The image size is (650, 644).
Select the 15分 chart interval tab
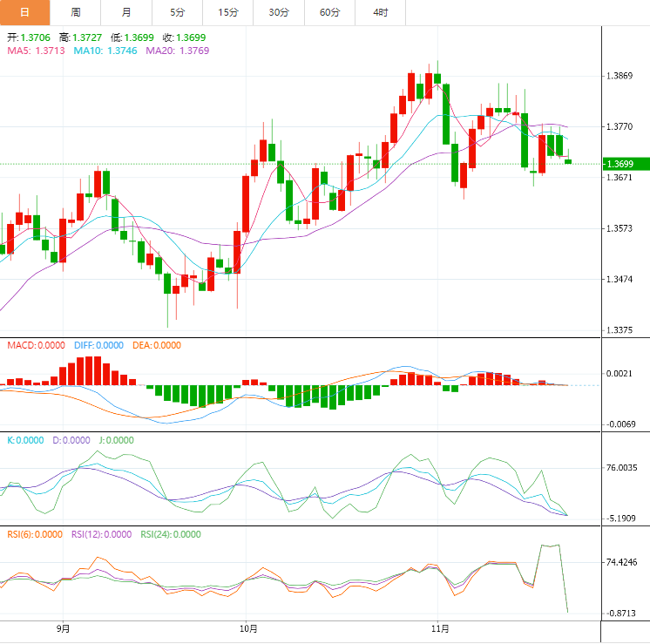click(227, 12)
